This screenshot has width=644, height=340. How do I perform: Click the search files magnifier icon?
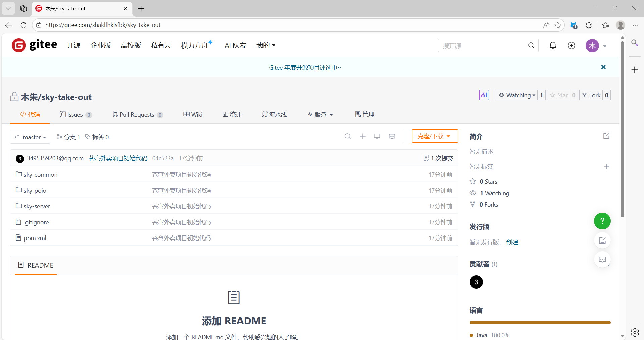coord(348,136)
